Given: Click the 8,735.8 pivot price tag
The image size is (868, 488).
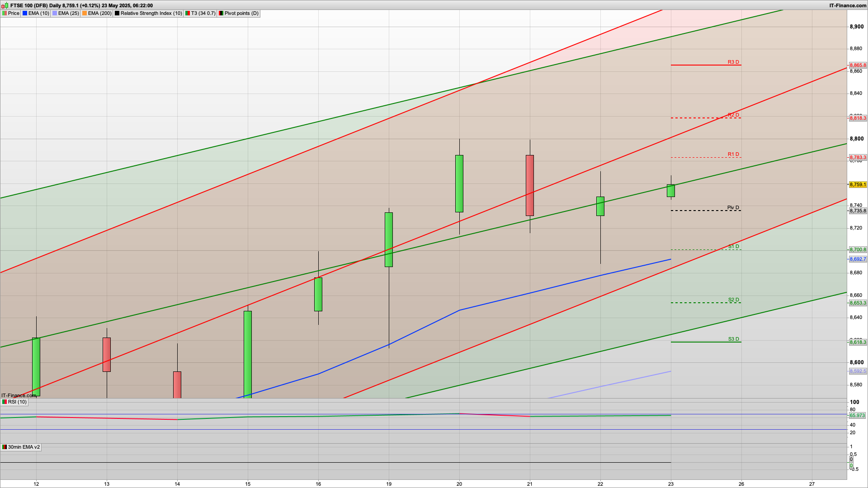Looking at the screenshot, I should tap(858, 211).
